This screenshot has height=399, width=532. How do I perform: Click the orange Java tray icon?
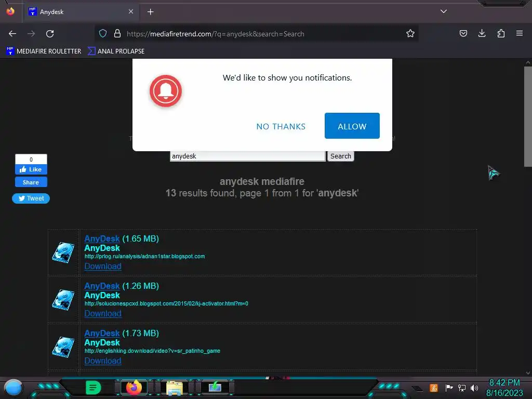(x=434, y=388)
